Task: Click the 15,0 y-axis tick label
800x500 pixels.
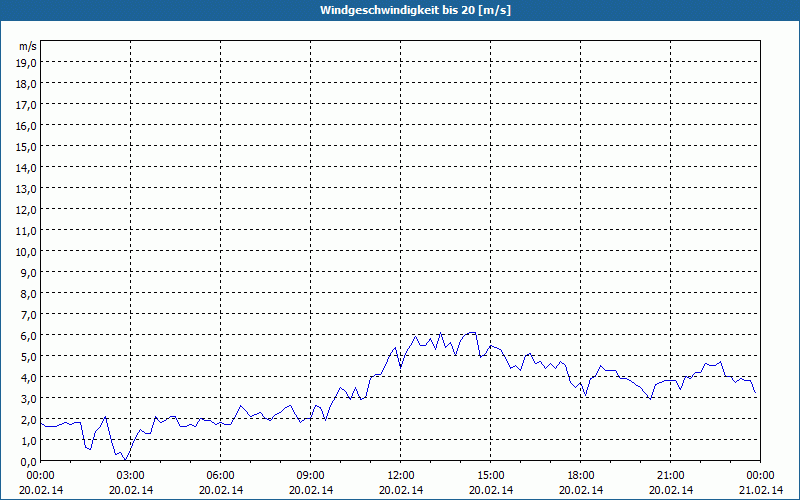Action: (x=28, y=147)
